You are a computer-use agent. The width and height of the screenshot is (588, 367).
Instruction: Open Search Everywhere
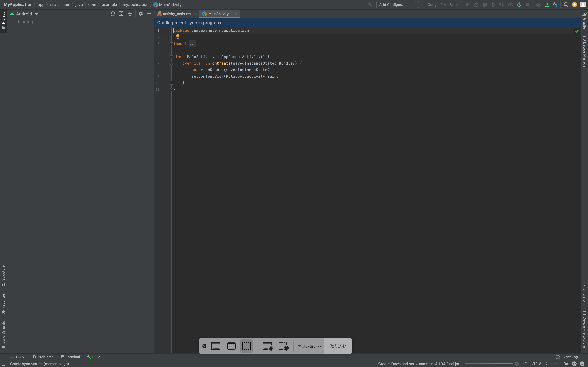click(x=566, y=4)
